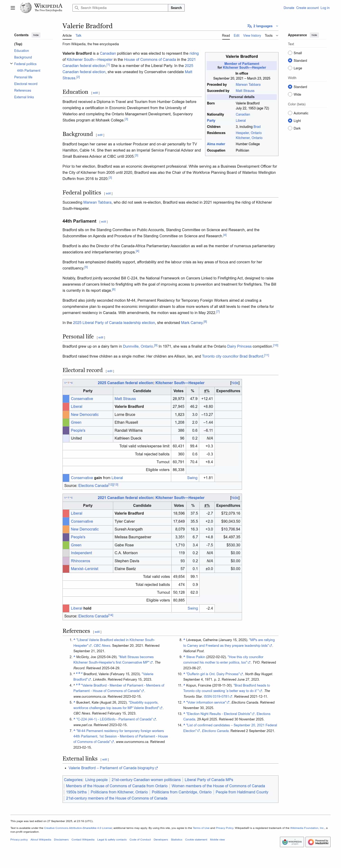Open the main menu hamburger icon
The image size is (341, 868).
point(13,8)
